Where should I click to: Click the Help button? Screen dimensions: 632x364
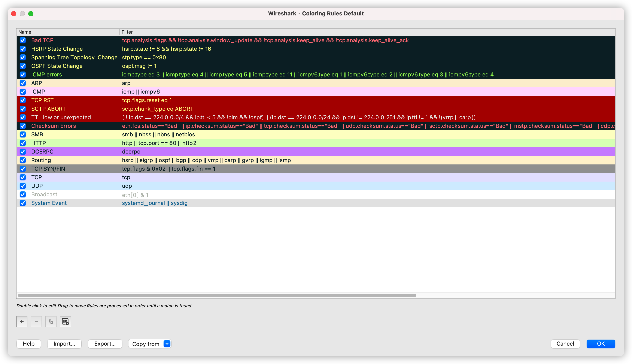click(x=29, y=344)
